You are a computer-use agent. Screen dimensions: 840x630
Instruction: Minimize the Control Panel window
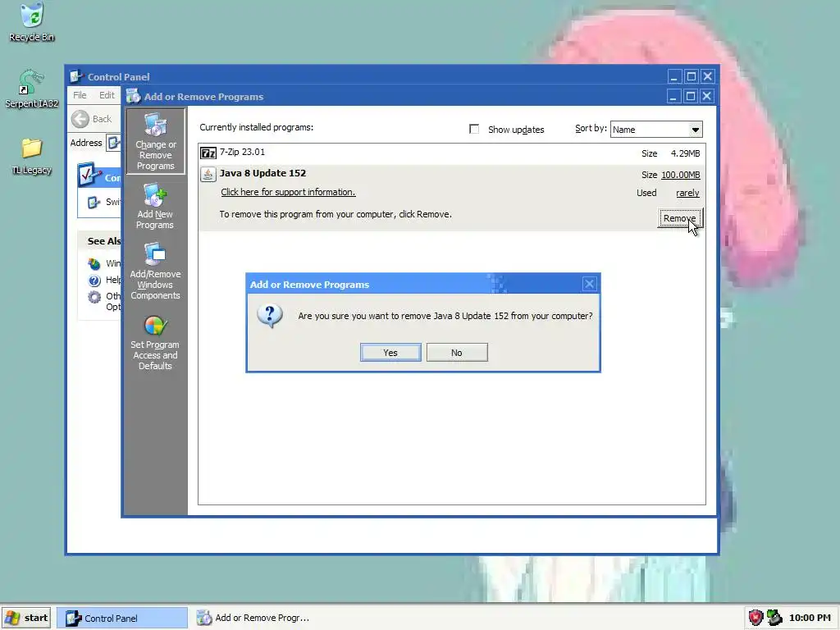click(674, 76)
